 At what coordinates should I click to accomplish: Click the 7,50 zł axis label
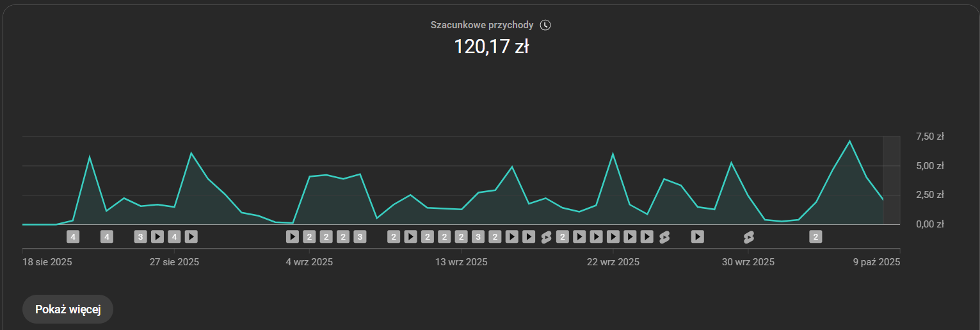tap(930, 136)
